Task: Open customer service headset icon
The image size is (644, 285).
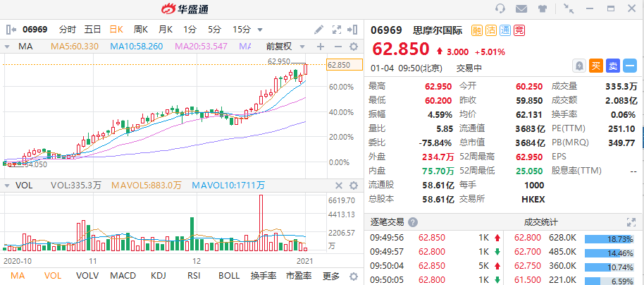Action: click(500, 8)
